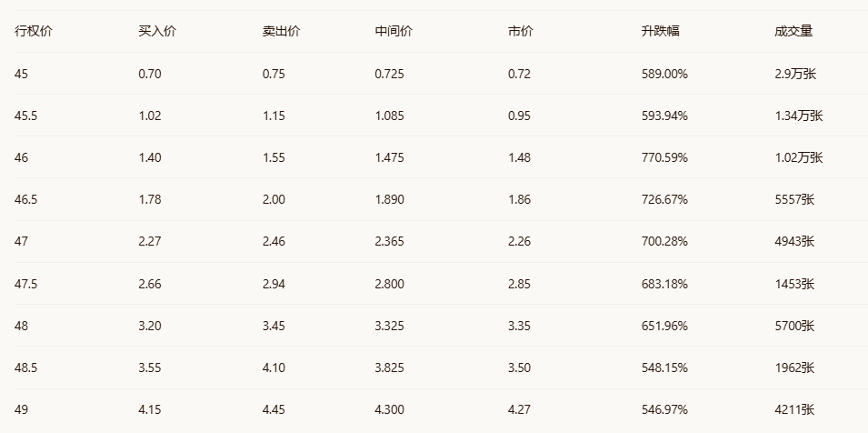Click the mid price 1.475 cell
Image resolution: width=868 pixels, height=433 pixels.
pos(390,157)
